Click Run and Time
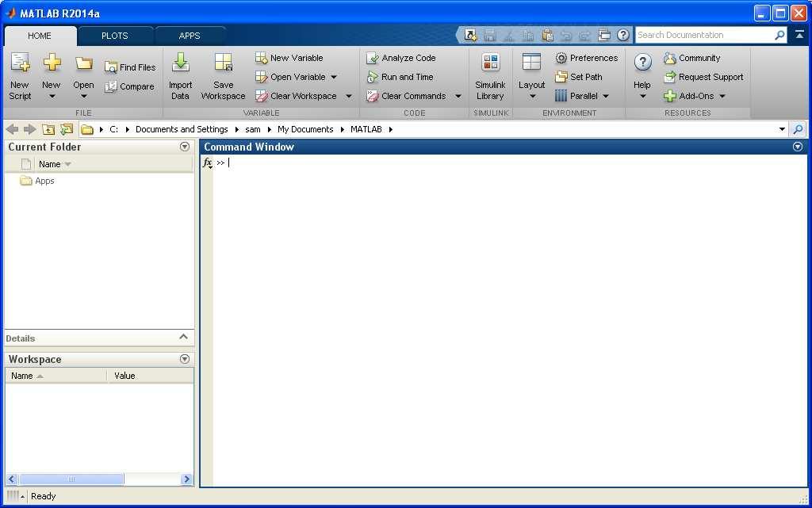Image resolution: width=812 pixels, height=508 pixels. click(400, 77)
